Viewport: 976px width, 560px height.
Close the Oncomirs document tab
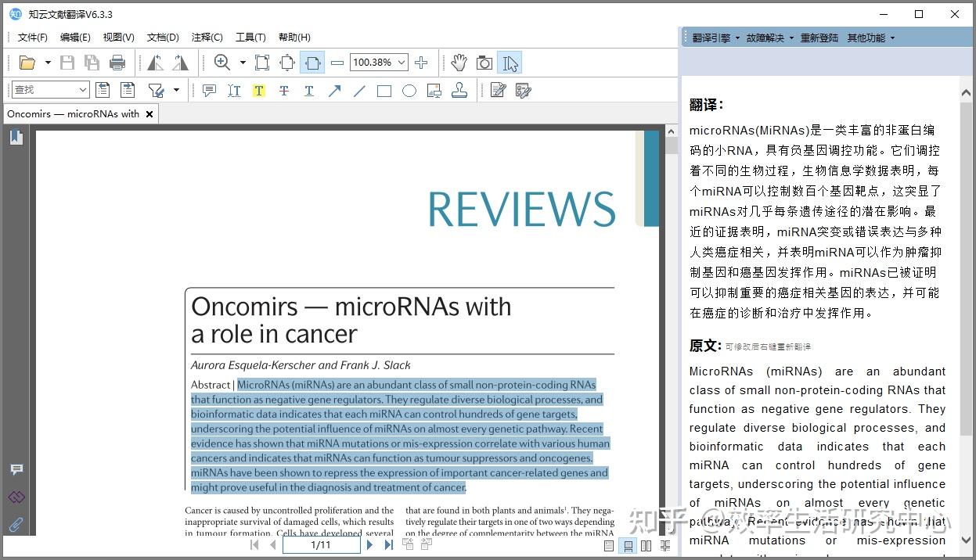click(149, 114)
